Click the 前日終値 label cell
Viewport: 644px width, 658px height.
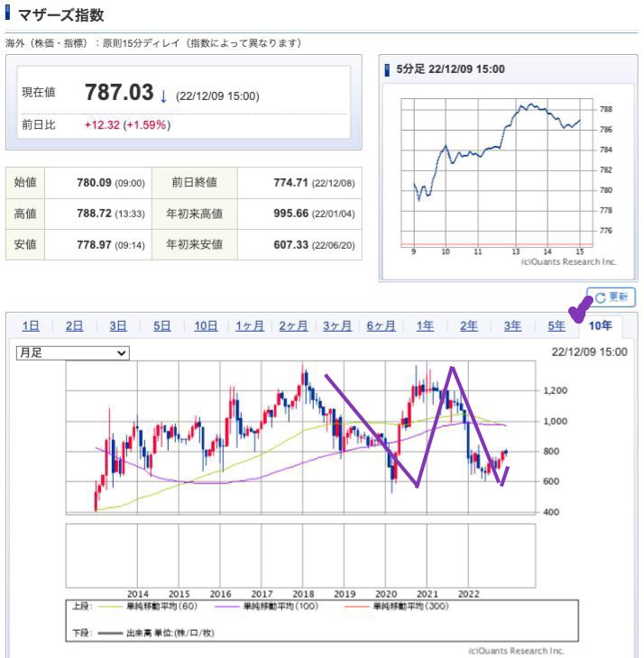pos(195,183)
